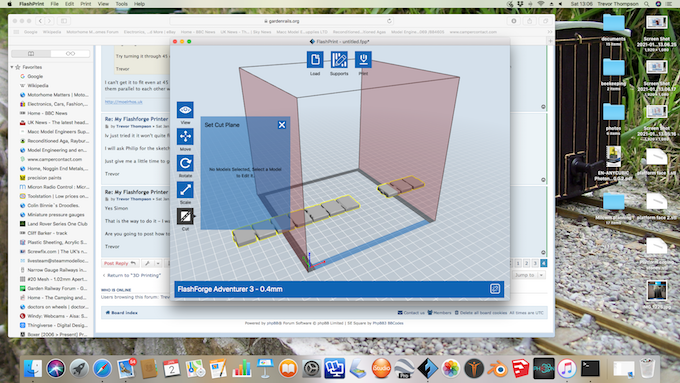
Task: Select the Scale tool in FlashPrint
Action: [x=185, y=190]
